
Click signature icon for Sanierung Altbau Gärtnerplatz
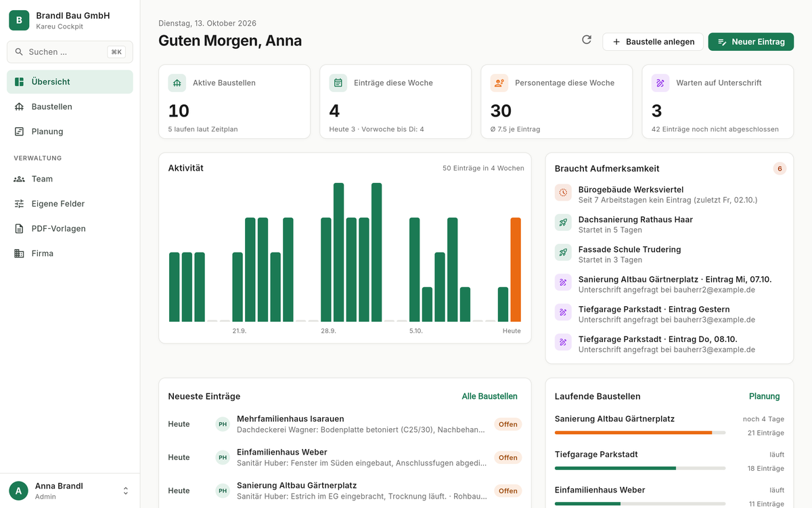point(563,282)
